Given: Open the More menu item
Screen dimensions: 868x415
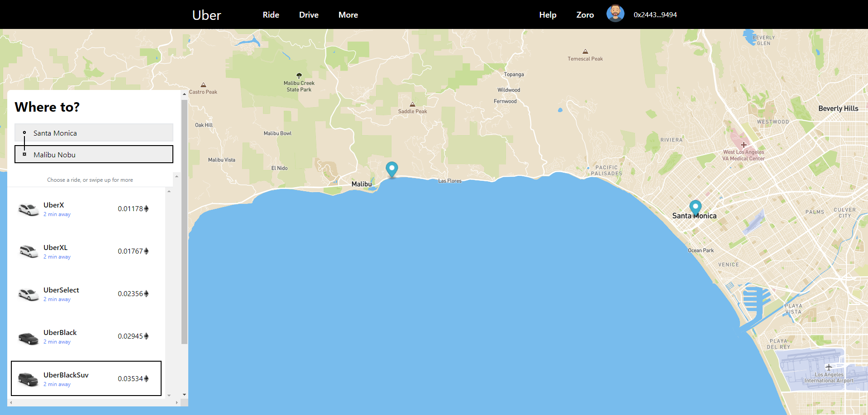Looking at the screenshot, I should click(x=348, y=15).
